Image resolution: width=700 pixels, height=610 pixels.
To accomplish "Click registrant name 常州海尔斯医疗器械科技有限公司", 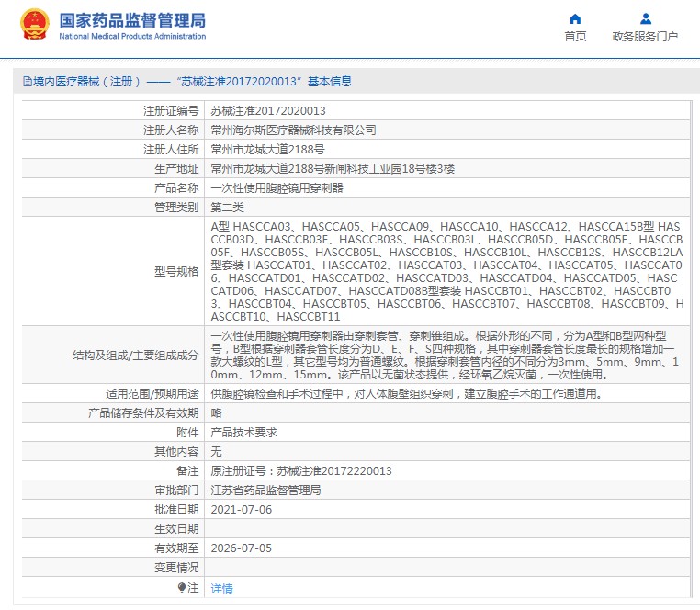I will (x=293, y=130).
